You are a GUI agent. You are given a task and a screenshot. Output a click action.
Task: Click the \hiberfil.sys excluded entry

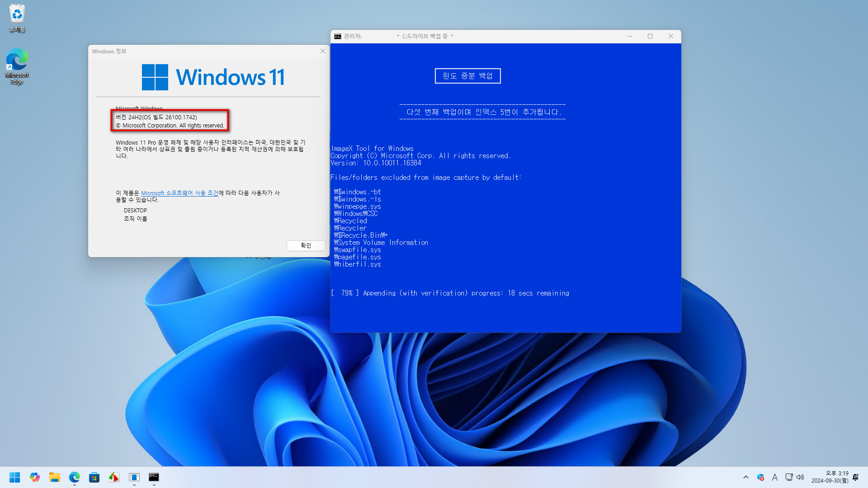[358, 264]
